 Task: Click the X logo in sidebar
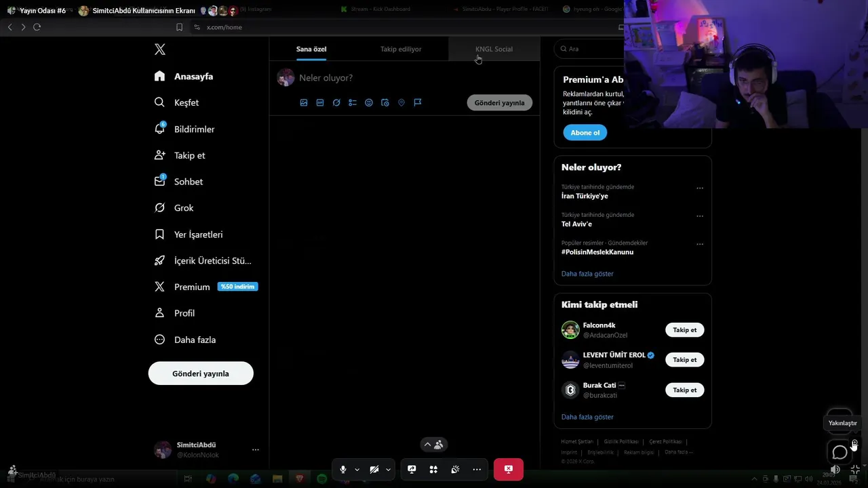click(159, 49)
